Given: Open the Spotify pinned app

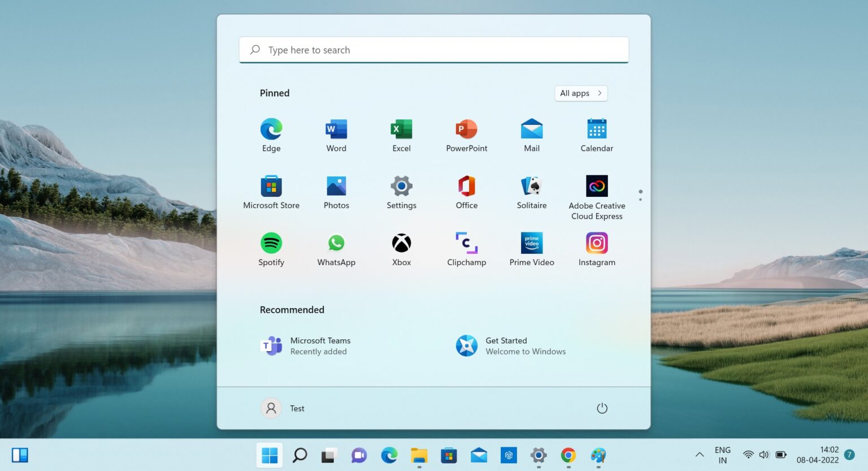Looking at the screenshot, I should tap(271, 249).
